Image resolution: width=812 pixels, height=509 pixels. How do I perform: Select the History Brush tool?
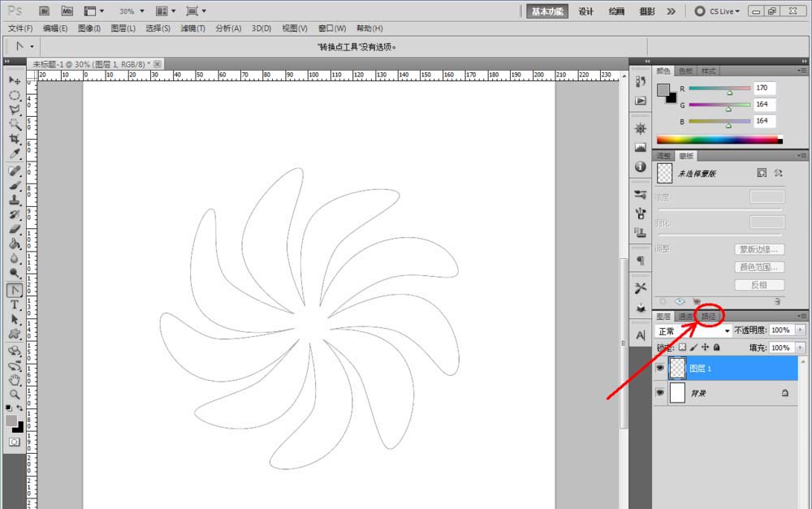click(15, 214)
